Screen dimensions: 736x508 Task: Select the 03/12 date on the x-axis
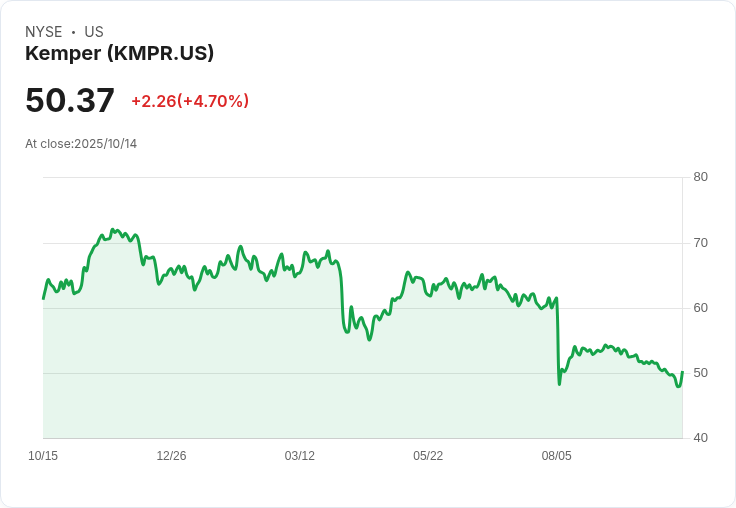click(x=300, y=456)
